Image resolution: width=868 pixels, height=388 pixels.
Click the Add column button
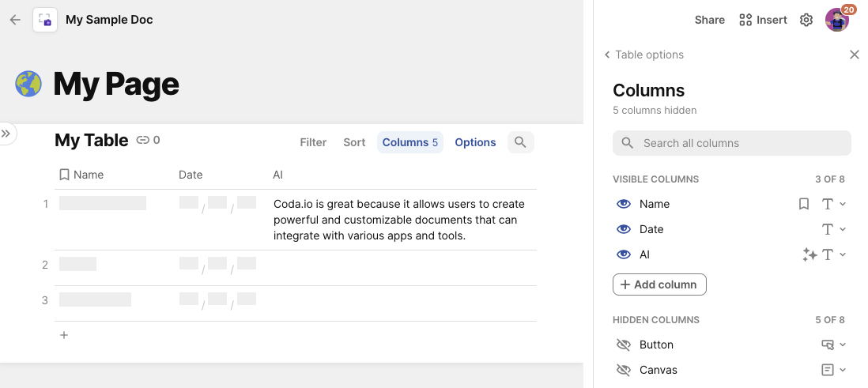(x=659, y=284)
